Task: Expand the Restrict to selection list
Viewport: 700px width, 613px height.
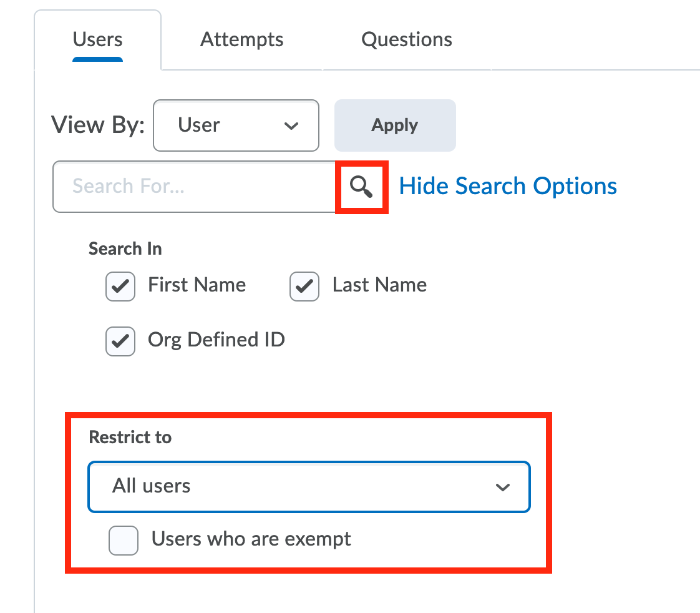Action: pos(503,487)
